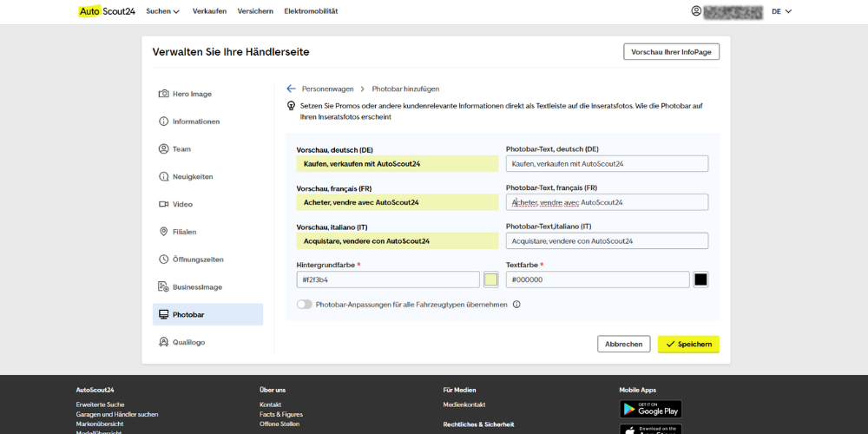Focus the Textfarbe hex code field

coord(598,279)
